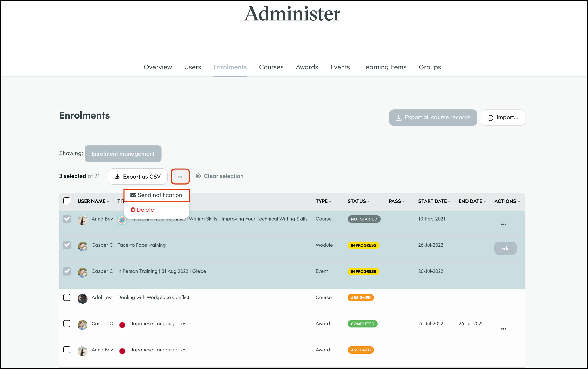
Task: Click Export all course records button
Action: pos(433,117)
